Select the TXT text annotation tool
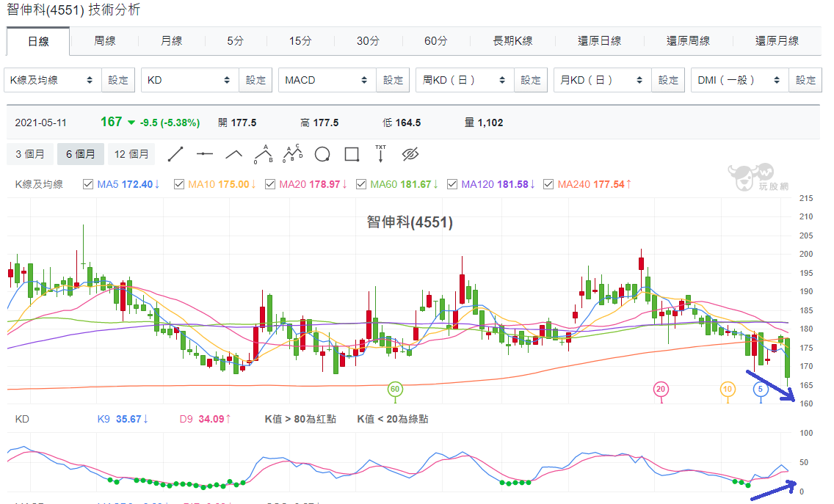Image resolution: width=834 pixels, height=504 pixels. (x=381, y=153)
